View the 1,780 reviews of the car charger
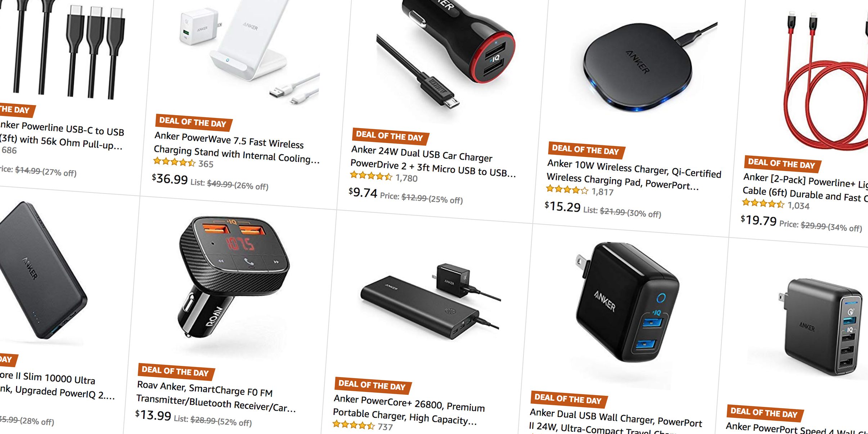 [406, 178]
